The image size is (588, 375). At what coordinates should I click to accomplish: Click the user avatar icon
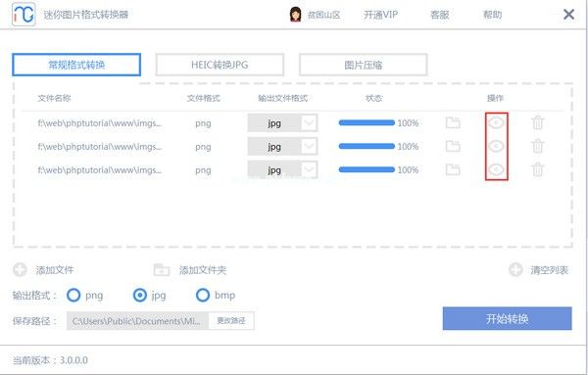296,15
